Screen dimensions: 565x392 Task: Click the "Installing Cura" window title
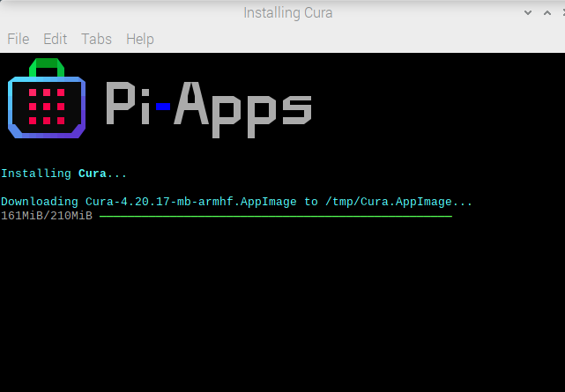click(288, 13)
